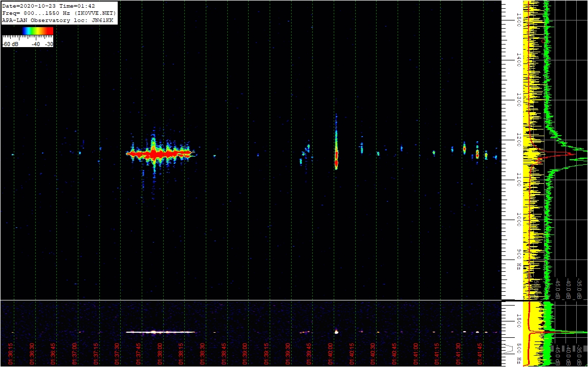588x367 pixels.
Task: Click the rainbow color scale bar
Action: pyautogui.click(x=37, y=31)
